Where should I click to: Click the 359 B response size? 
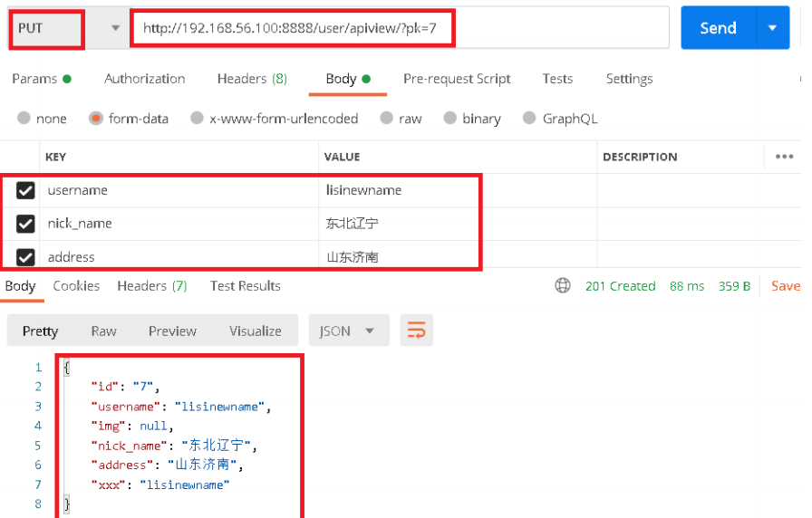click(x=734, y=285)
